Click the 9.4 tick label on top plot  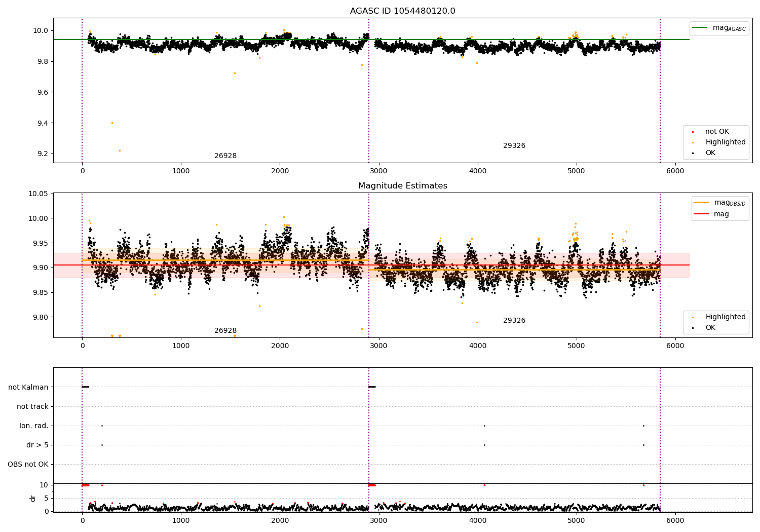tap(43, 123)
